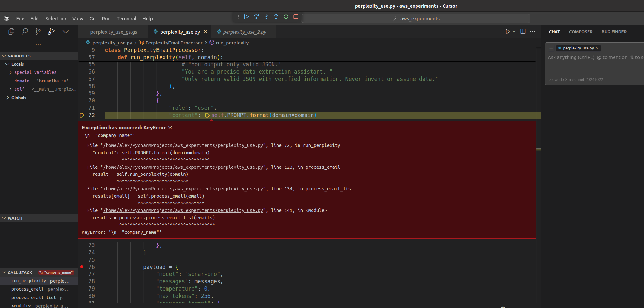Split the editor to the right
This screenshot has height=308, width=644.
(523, 31)
